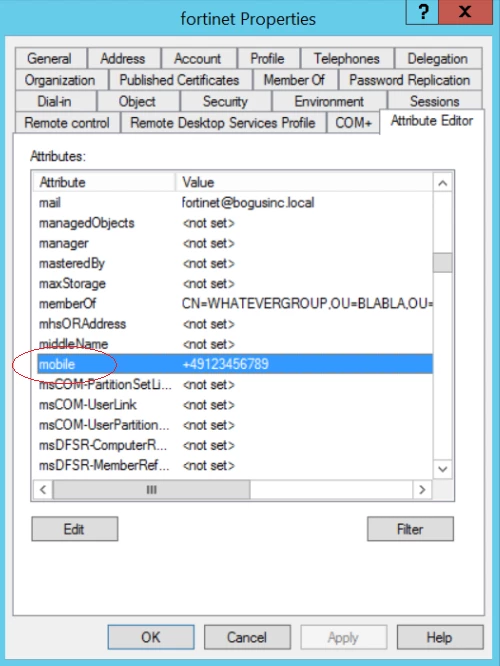The image size is (500, 666).
Task: Confirm with the OK button
Action: tap(151, 637)
